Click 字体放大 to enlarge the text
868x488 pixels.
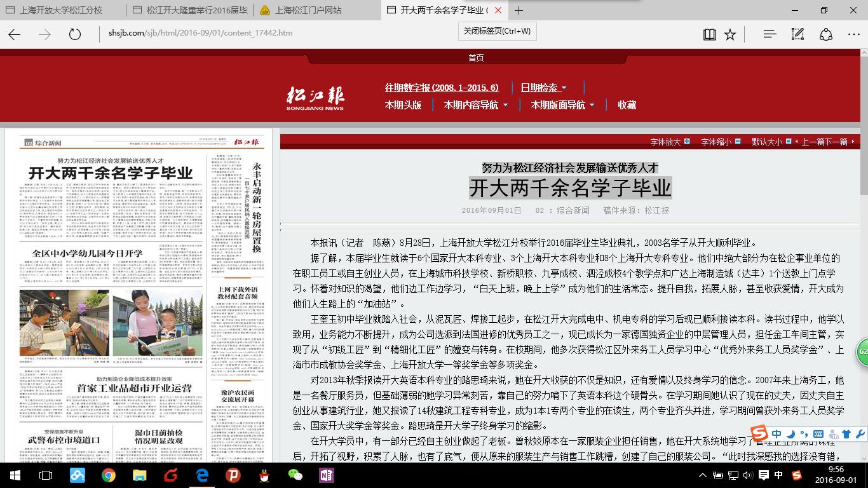669,142
